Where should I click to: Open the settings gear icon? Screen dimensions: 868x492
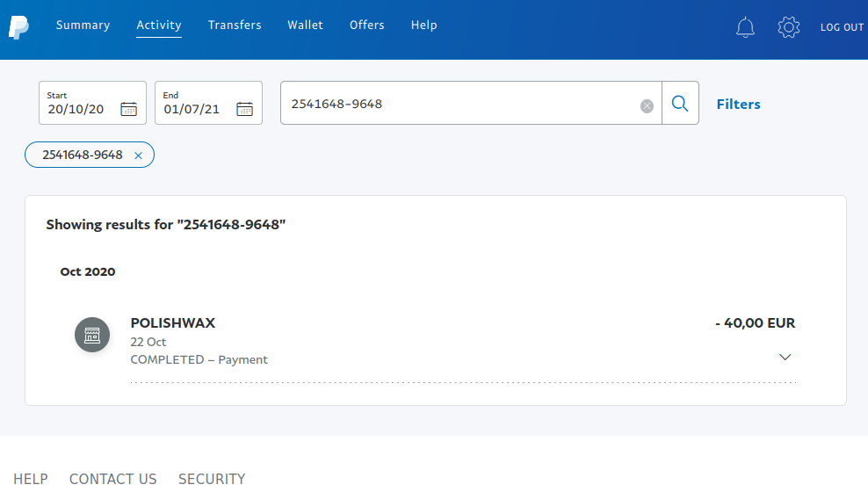click(788, 27)
